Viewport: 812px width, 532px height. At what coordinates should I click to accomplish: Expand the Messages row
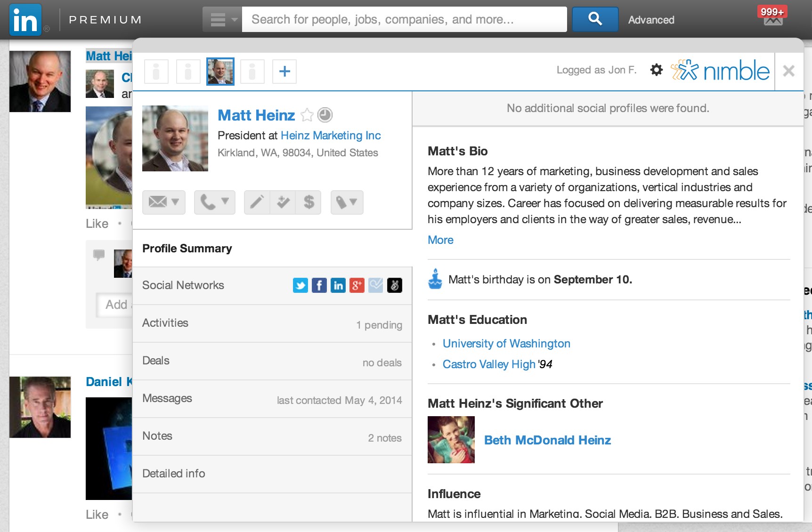tap(272, 399)
